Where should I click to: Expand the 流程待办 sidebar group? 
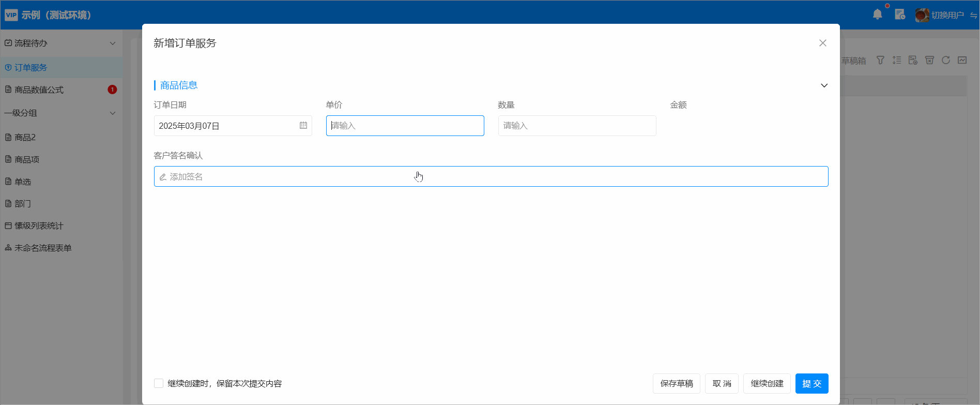(113, 43)
